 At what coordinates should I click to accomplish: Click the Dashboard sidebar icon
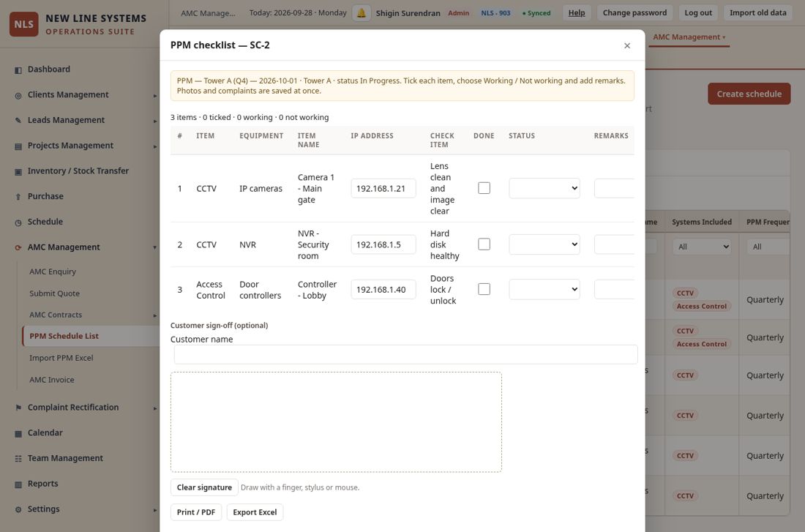[x=18, y=70]
